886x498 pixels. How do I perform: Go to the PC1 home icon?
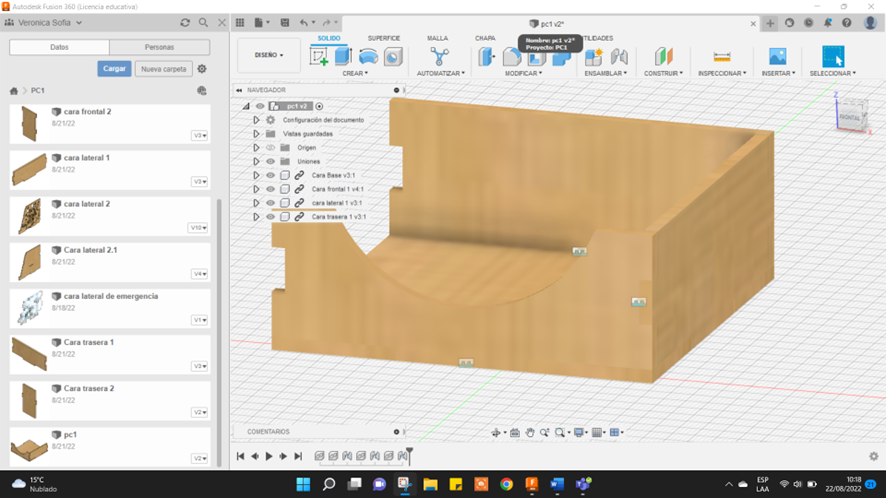(x=14, y=90)
